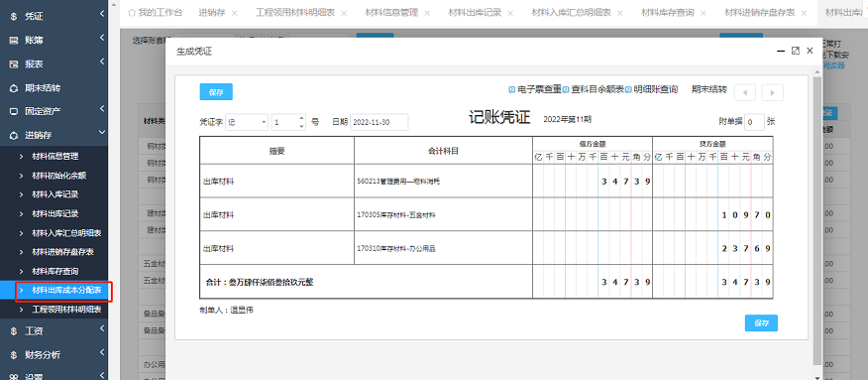Open the 电子票查重 link
Viewport: 868px width, 380px height.
coord(540,89)
